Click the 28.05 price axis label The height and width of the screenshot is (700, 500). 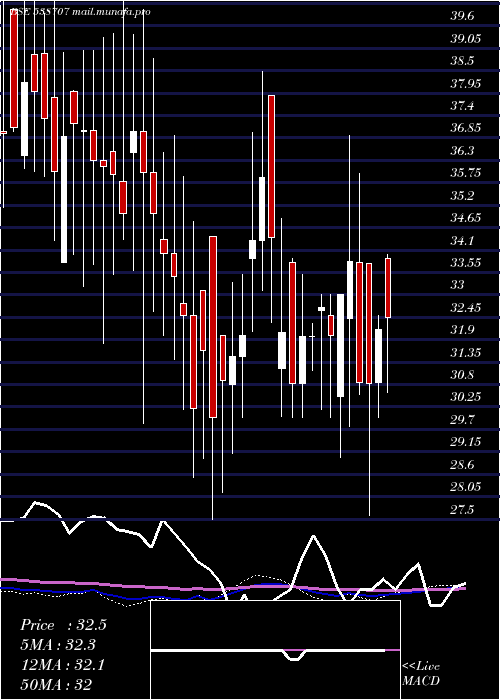466,487
